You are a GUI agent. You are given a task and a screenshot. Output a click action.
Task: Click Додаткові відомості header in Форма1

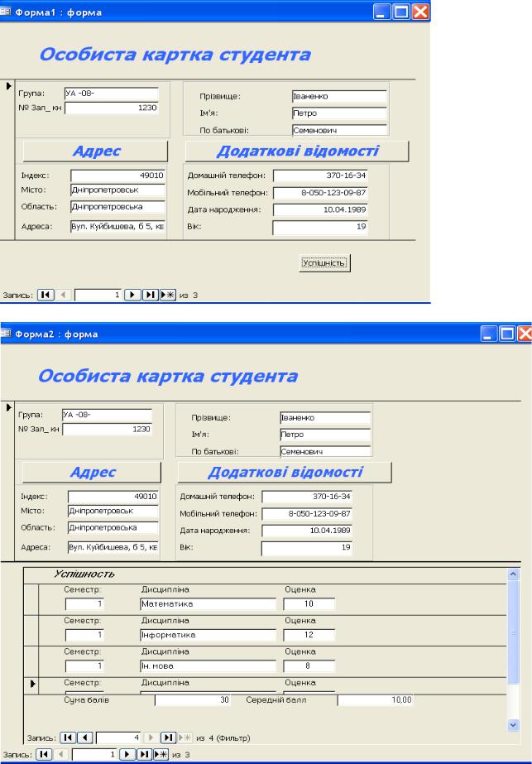click(x=297, y=151)
